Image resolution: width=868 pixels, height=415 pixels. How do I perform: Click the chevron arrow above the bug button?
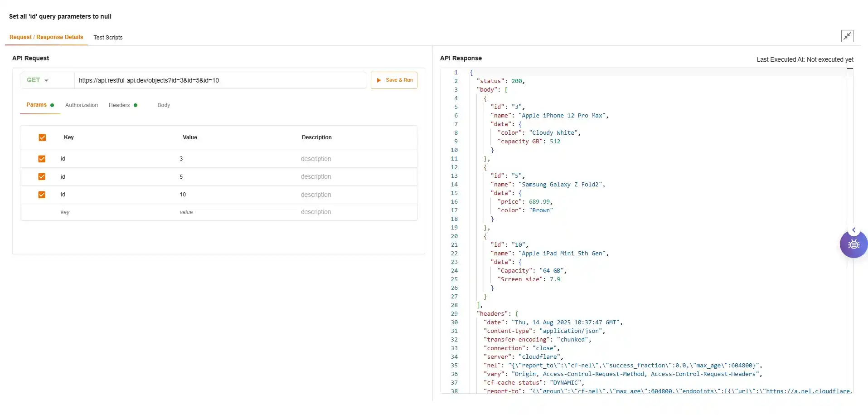pyautogui.click(x=853, y=230)
